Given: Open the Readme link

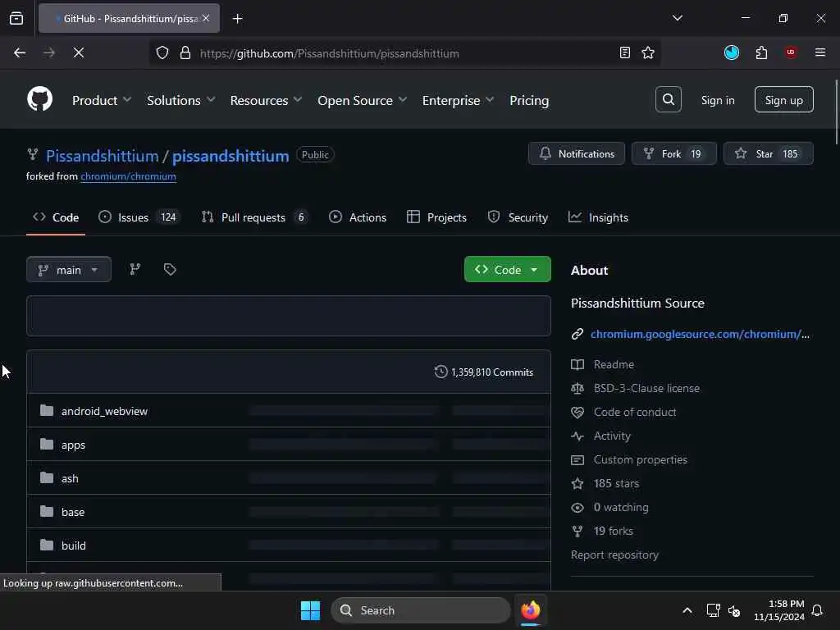Looking at the screenshot, I should pyautogui.click(x=614, y=364).
